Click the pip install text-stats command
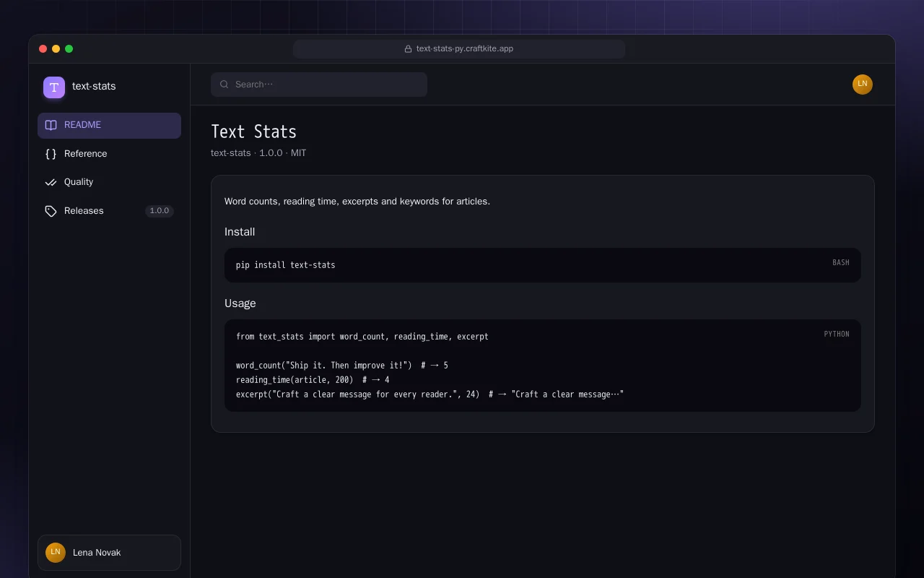Image resolution: width=924 pixels, height=578 pixels. (286, 265)
